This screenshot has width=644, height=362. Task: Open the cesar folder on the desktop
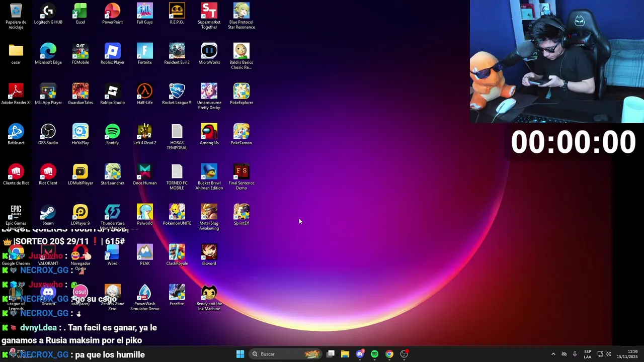[x=16, y=54]
